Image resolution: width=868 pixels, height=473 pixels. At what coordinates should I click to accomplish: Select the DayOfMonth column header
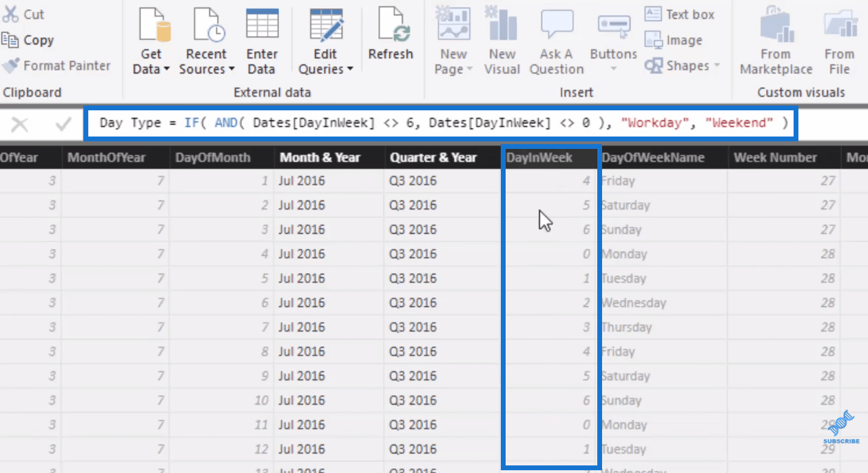click(222, 157)
